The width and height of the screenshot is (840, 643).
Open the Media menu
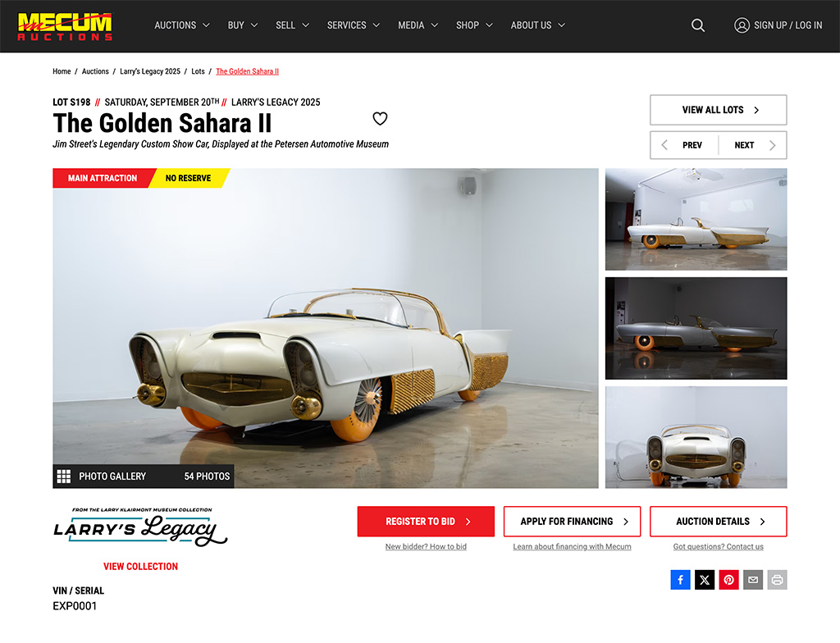tap(418, 25)
